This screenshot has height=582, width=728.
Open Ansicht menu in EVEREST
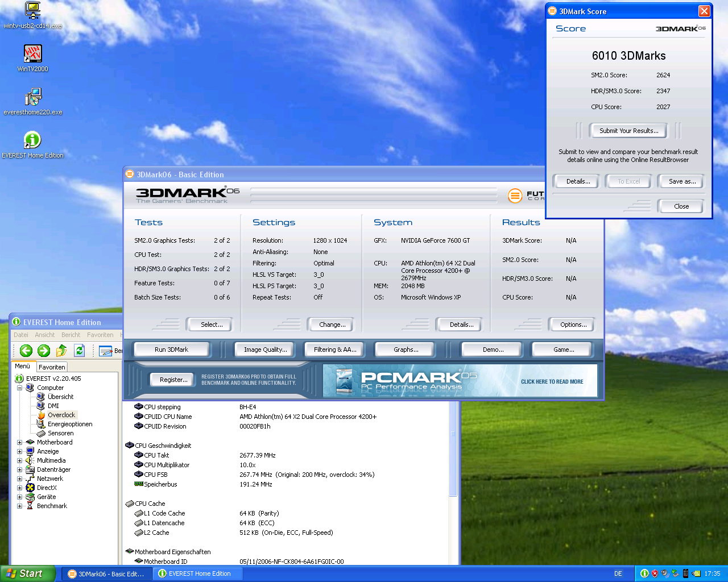pos(45,335)
